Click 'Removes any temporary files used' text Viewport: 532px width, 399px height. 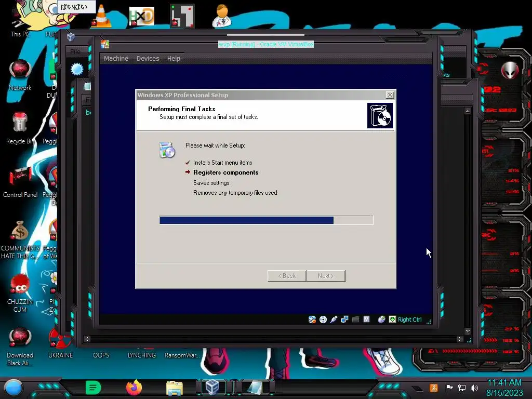[235, 193]
